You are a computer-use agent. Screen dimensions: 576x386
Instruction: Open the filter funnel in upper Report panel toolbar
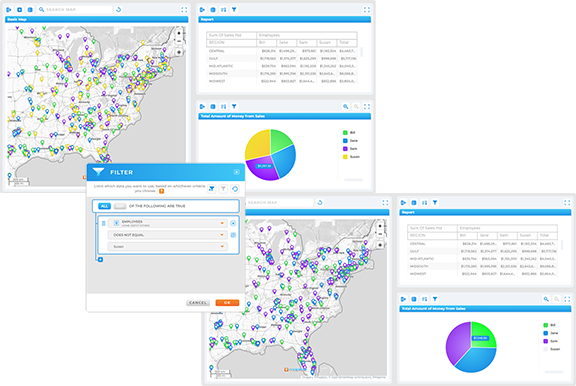click(234, 10)
